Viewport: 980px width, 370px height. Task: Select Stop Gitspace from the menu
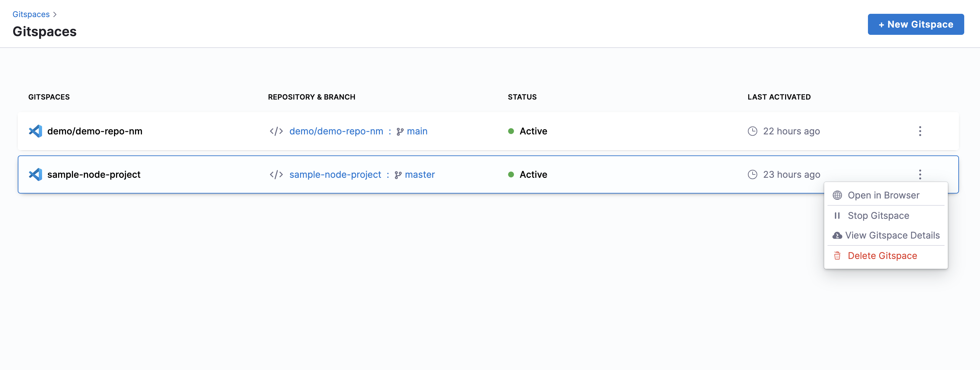click(x=878, y=216)
